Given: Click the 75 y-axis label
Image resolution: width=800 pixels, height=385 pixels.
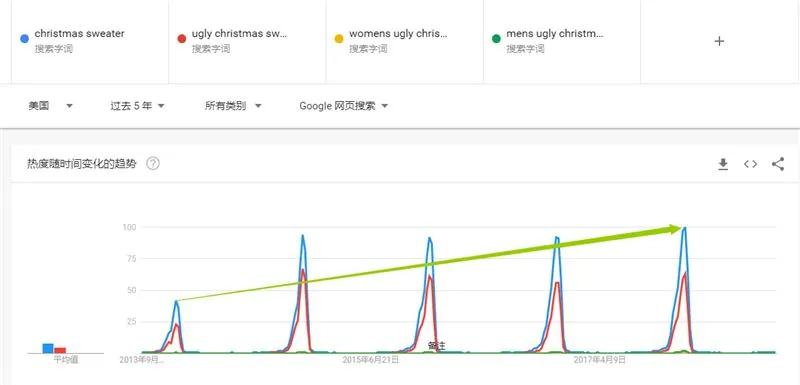Looking at the screenshot, I should [132, 259].
